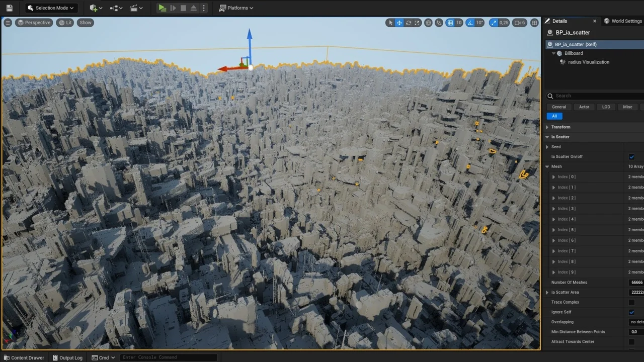Uncheck the Ignore Self checkbox

coord(631,312)
